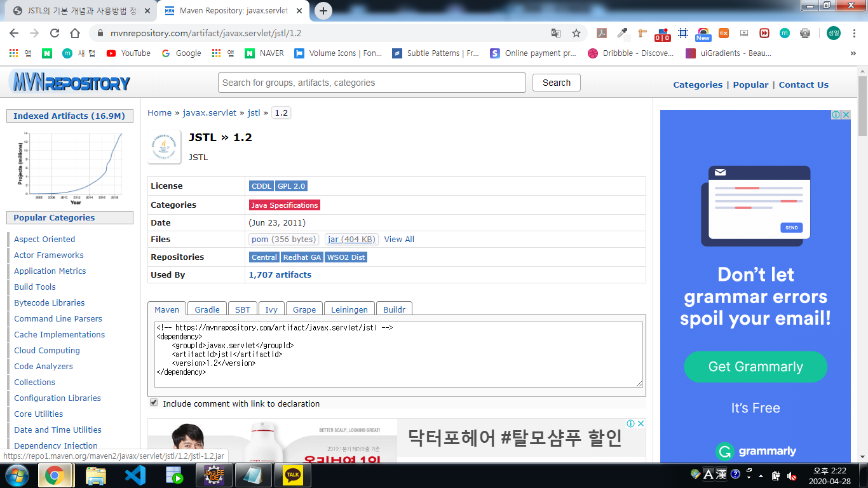Image resolution: width=868 pixels, height=488 pixels.
Task: Select the Ivy dependency tab
Action: (x=271, y=309)
